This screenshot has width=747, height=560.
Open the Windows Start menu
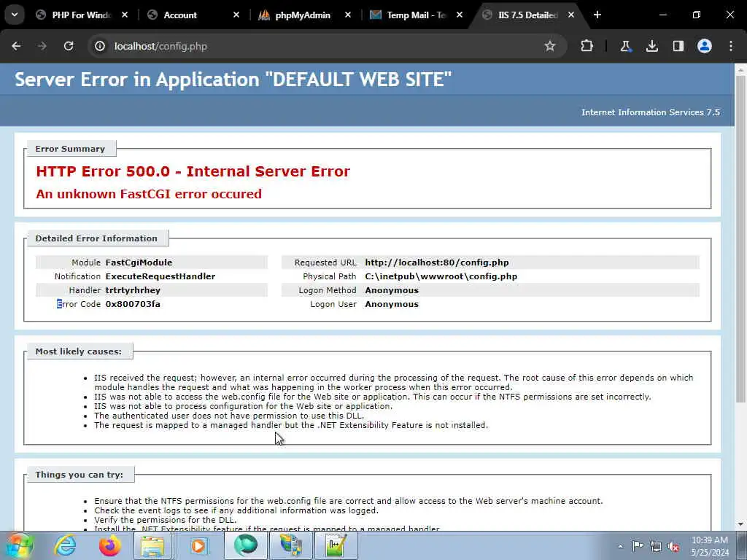20,545
